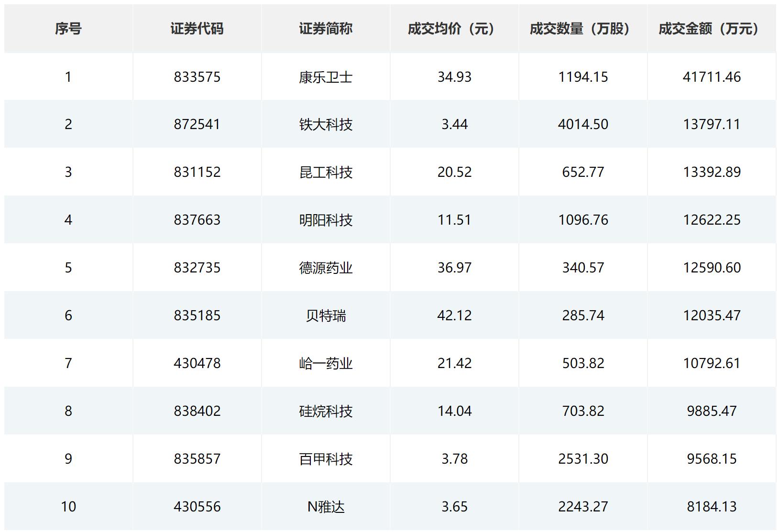Click the average price 3.44
The height and width of the screenshot is (532, 779).
pos(454,124)
